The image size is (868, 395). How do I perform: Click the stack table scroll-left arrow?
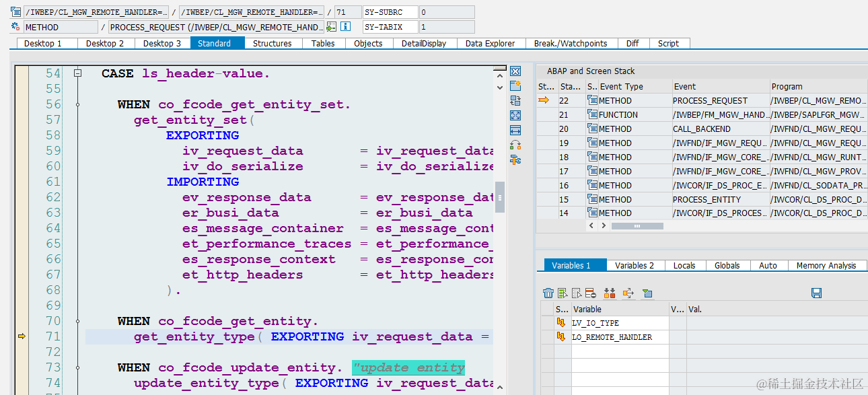[591, 225]
